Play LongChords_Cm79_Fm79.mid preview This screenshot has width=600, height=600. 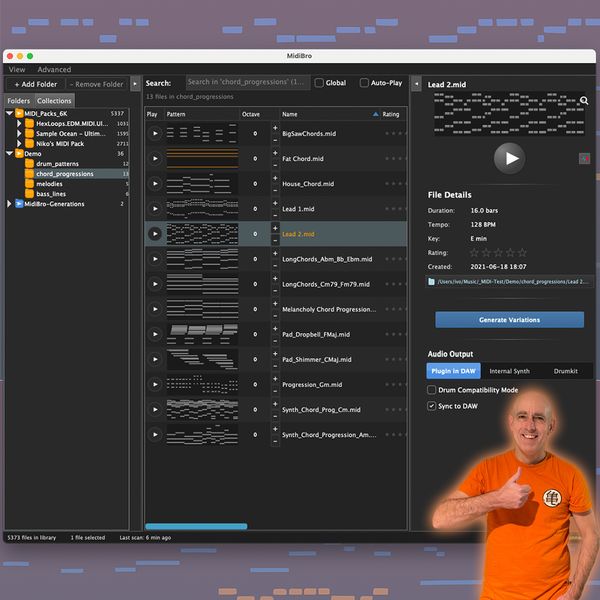click(x=155, y=284)
